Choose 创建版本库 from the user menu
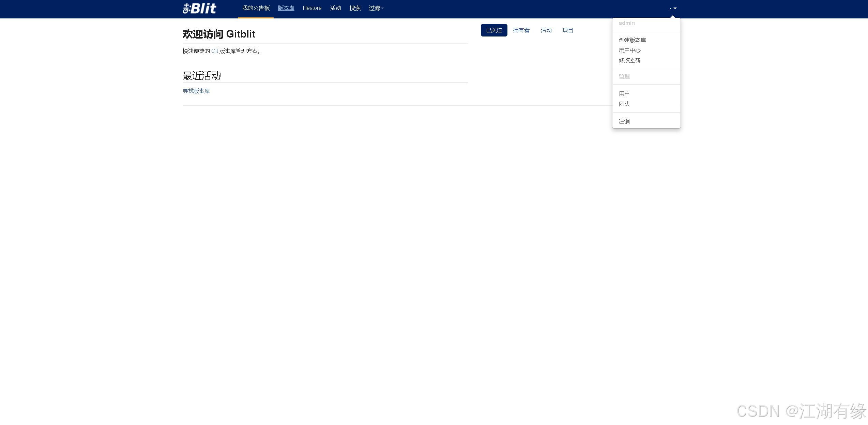 click(632, 40)
